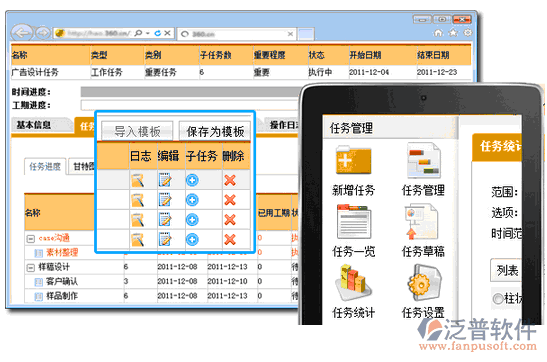Click the 保存为模板 button
This screenshot has width=547, height=362.
click(x=215, y=131)
